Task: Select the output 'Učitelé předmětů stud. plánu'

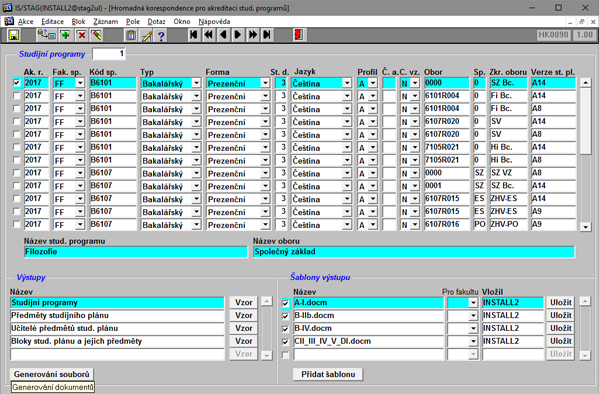Action: [x=117, y=329]
